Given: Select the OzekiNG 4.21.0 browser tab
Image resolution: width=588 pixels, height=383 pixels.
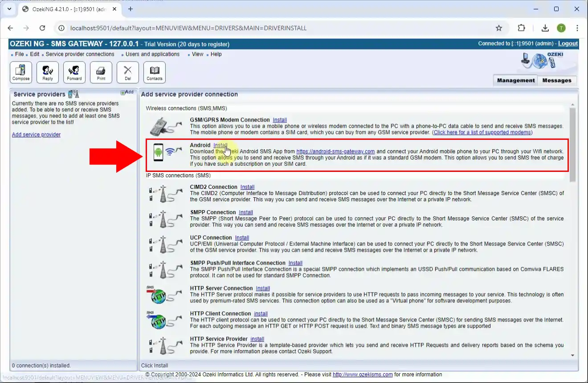Looking at the screenshot, I should pos(69,9).
